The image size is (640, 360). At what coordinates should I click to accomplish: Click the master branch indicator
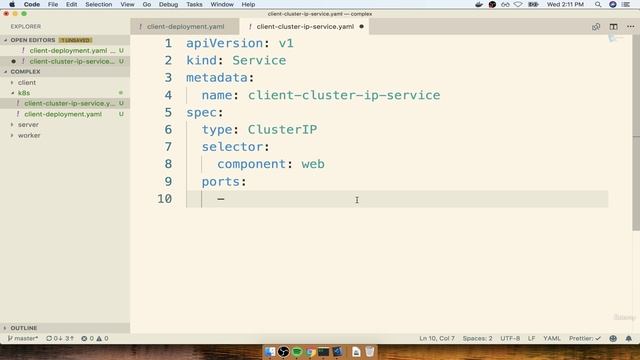click(x=22, y=338)
